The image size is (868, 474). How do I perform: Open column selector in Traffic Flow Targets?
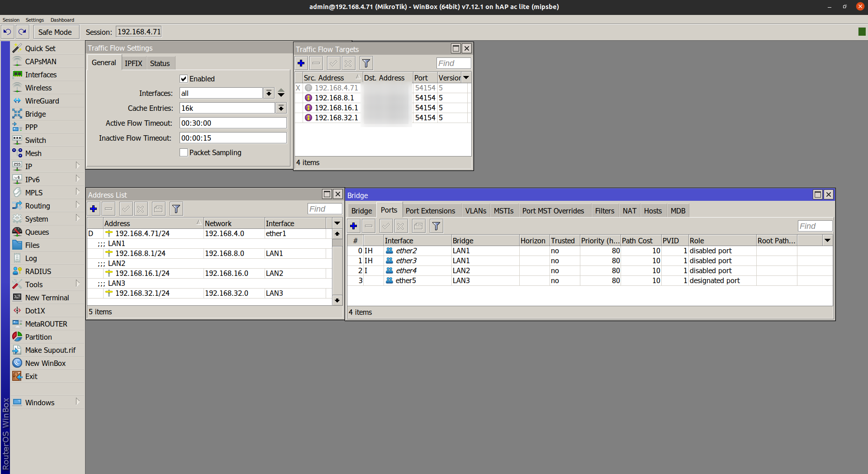[466, 78]
